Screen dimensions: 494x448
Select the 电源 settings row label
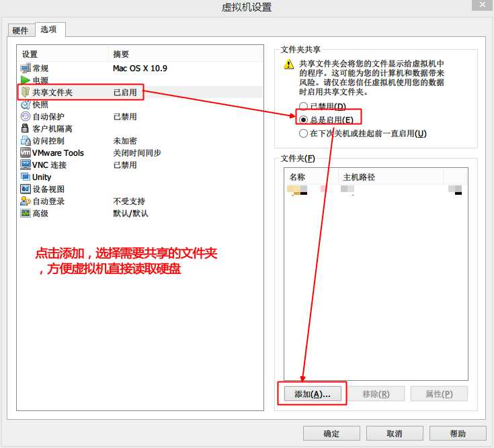point(40,81)
